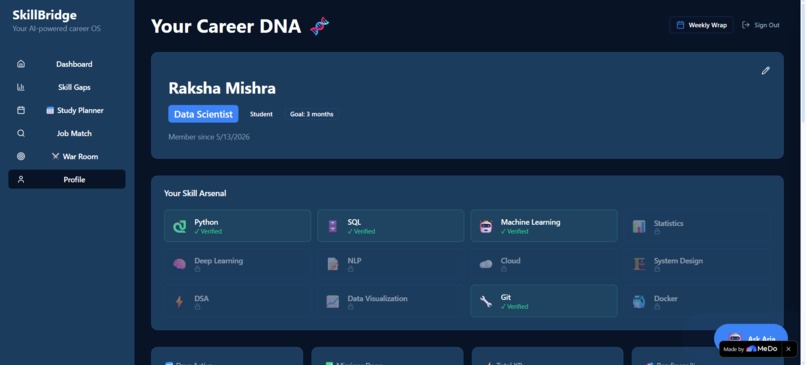Screen dimensions: 806x365
Task: Open the Study Planner section
Action: pyautogui.click(x=67, y=111)
